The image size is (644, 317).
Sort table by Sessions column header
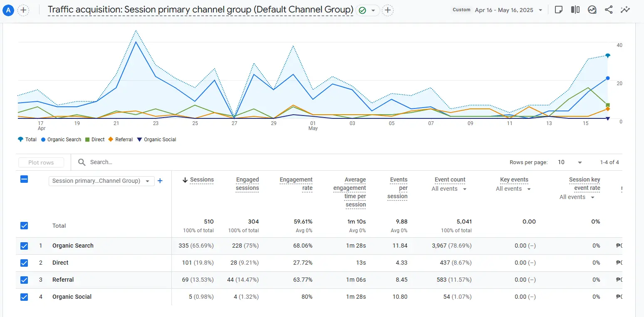tap(201, 180)
